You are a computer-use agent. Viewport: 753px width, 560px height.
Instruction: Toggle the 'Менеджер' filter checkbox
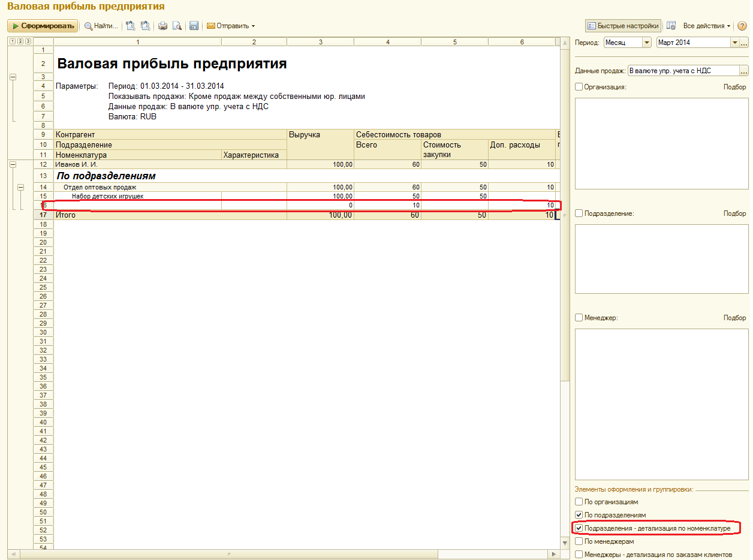coord(579,318)
